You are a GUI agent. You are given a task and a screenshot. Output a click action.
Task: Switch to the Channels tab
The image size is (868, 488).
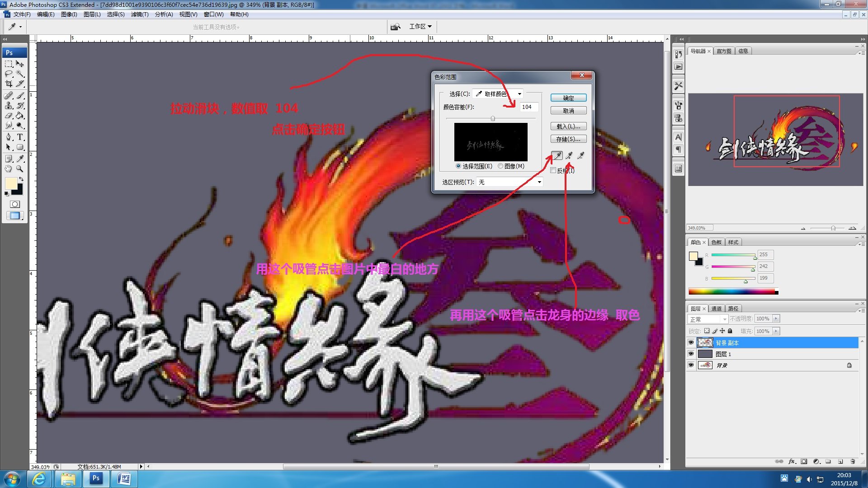tap(716, 309)
